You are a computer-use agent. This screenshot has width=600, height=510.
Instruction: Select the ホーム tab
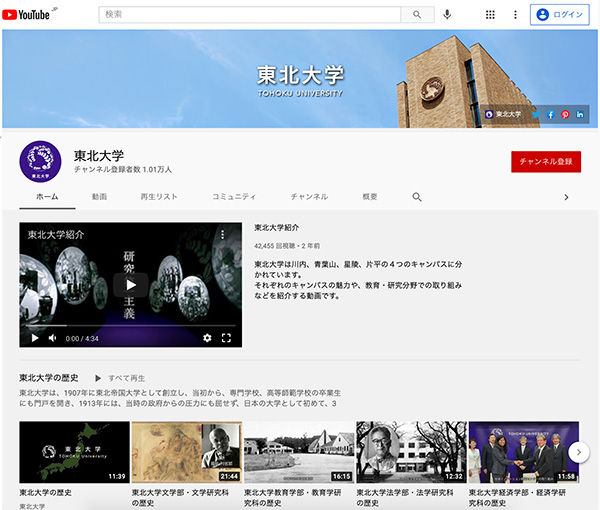(47, 197)
